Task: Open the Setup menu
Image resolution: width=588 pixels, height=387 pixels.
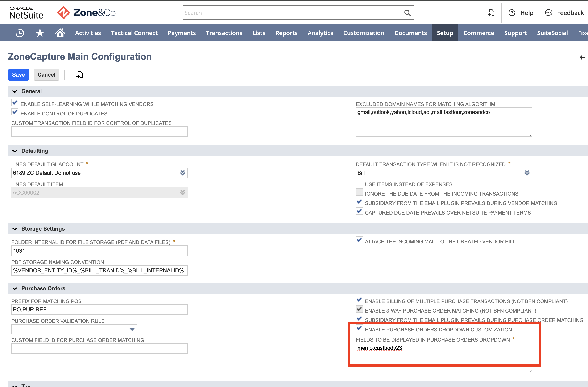Action: click(x=445, y=33)
